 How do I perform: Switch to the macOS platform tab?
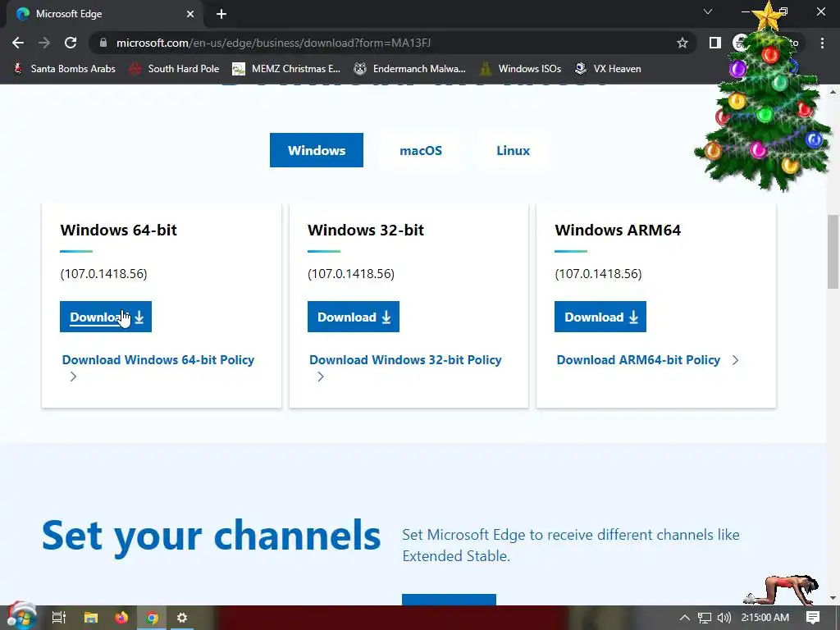click(x=421, y=151)
